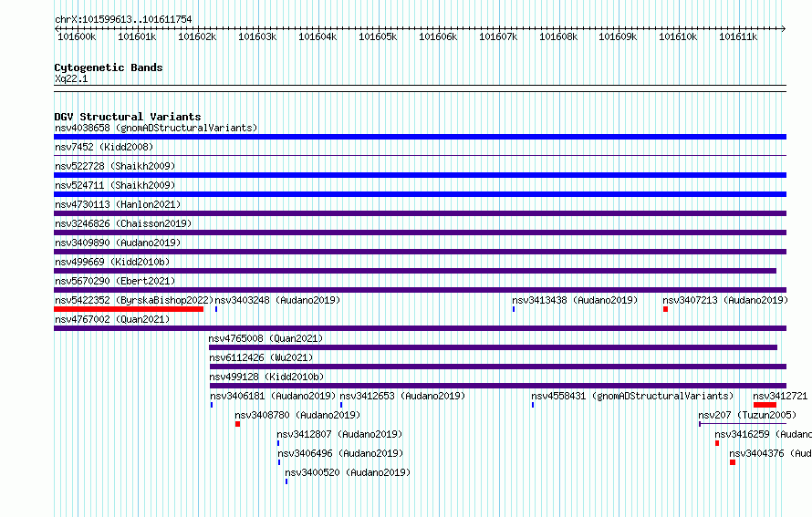The image size is (812, 517).
Task: Click ruler position 101603k
Action: [x=257, y=36]
